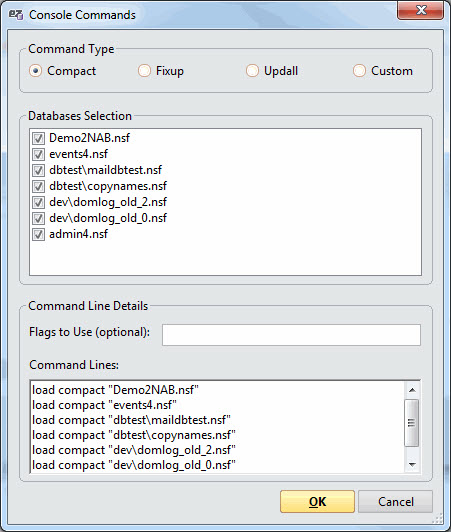
Task: Close the Console Commands dialog
Action: 420,11
